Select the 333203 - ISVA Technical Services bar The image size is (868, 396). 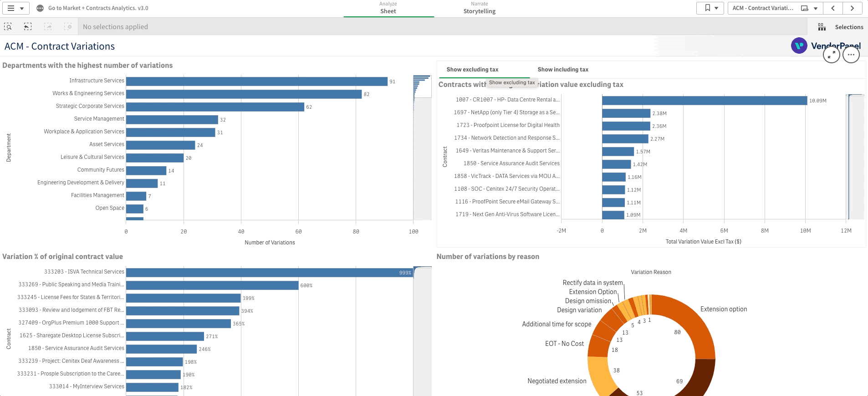pyautogui.click(x=270, y=273)
